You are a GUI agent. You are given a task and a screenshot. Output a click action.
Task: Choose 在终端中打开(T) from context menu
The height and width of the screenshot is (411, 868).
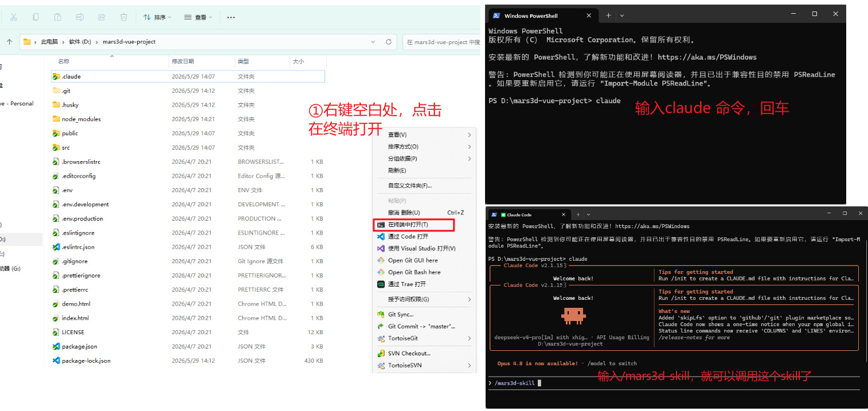point(414,225)
